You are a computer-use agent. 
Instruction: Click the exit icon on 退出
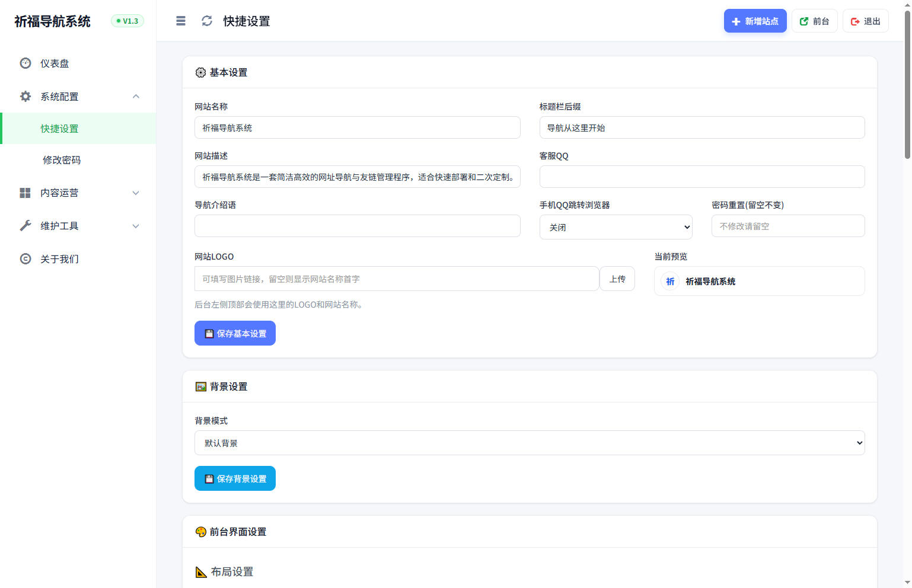click(x=855, y=21)
